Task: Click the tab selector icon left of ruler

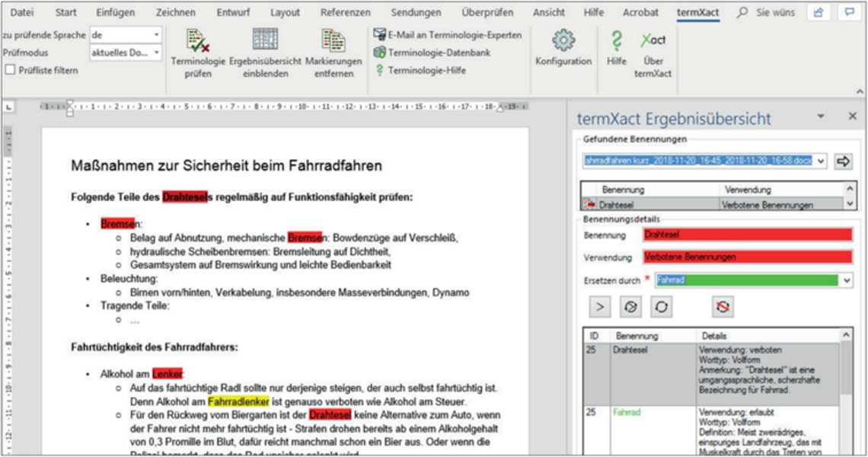Action: pos(9,107)
